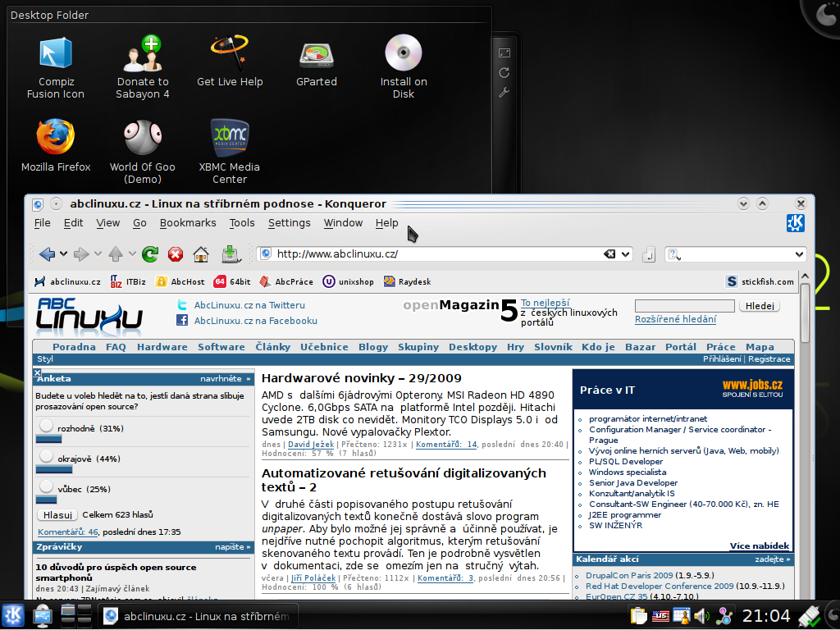Open the virtual desktop pager in the panel
The width and height of the screenshot is (840, 630).
(x=76, y=615)
